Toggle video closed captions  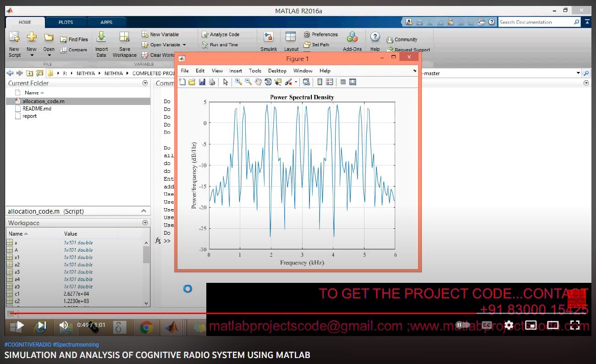click(486, 325)
